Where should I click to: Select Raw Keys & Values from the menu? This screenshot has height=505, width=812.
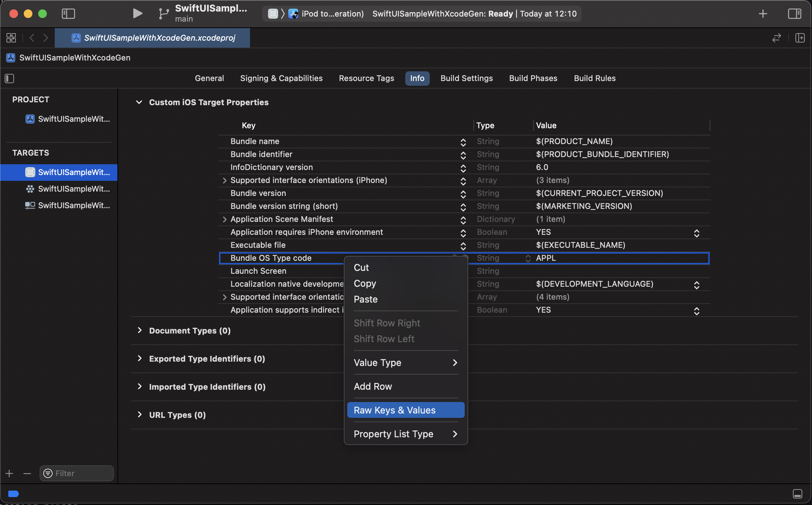point(394,410)
